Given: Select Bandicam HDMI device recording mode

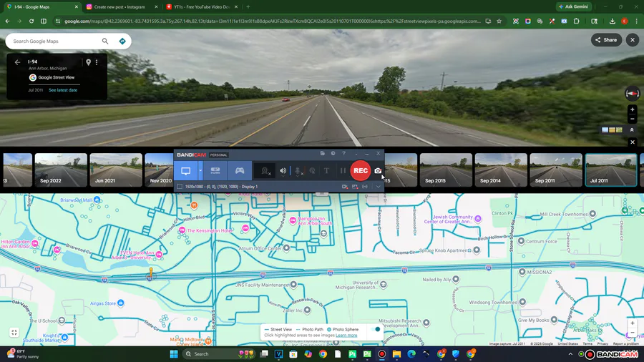Looking at the screenshot, I should coord(215,171).
